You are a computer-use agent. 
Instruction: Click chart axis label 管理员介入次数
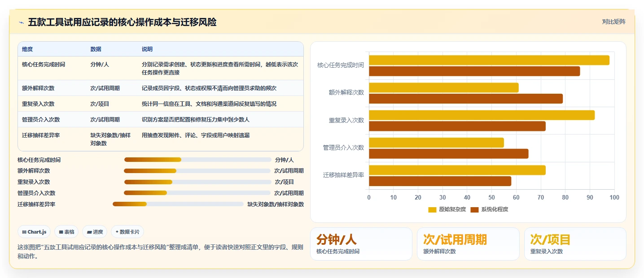pyautogui.click(x=343, y=148)
